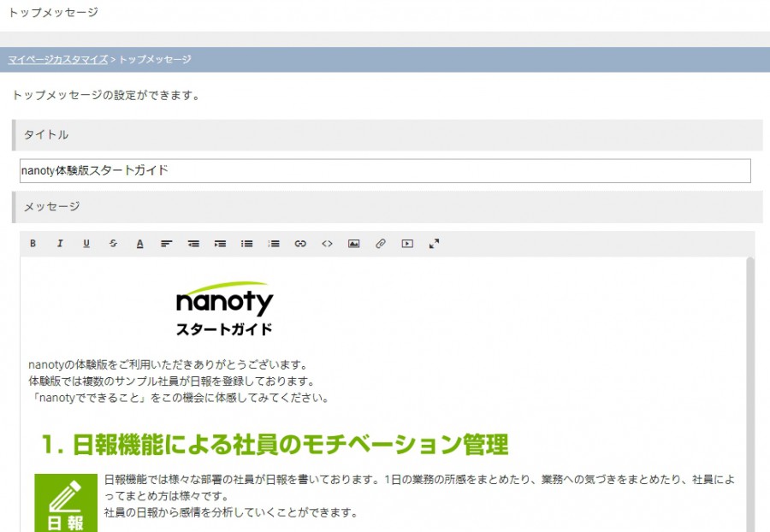770x532 pixels.
Task: Select the nanoty スタートガイド logo image
Action: point(224,309)
